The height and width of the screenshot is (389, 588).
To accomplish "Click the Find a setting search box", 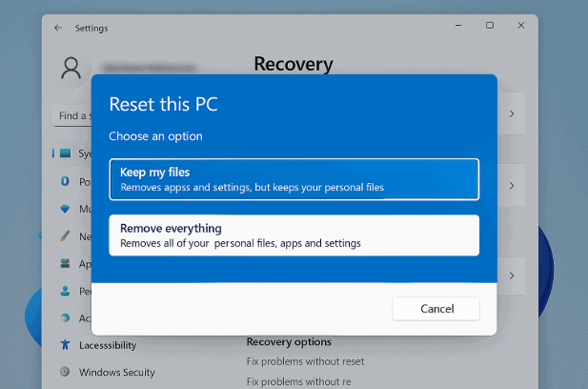I will coord(72,116).
